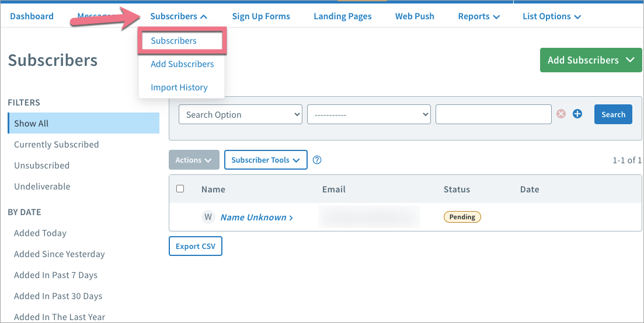Expand the Actions dropdown button

coord(194,160)
